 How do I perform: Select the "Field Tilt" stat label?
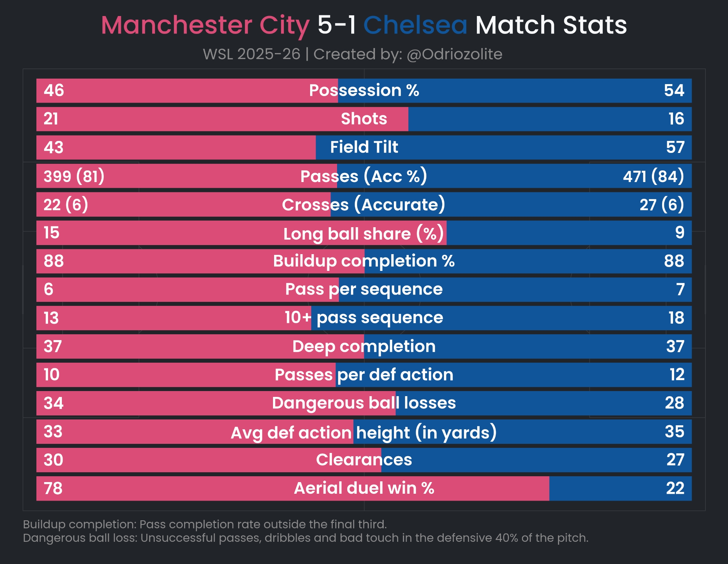(364, 147)
